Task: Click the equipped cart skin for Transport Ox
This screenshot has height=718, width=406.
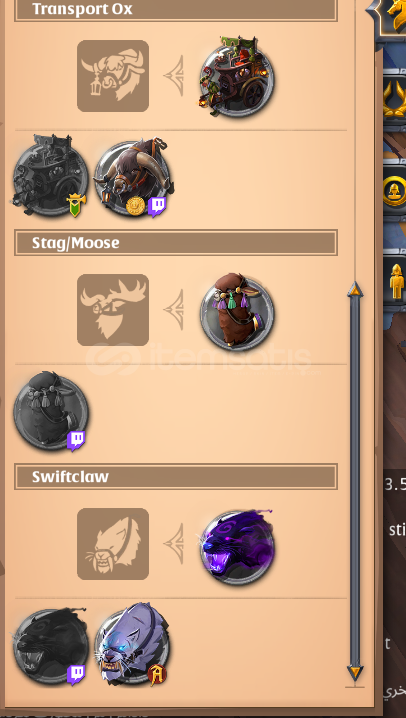Action: (x=237, y=76)
